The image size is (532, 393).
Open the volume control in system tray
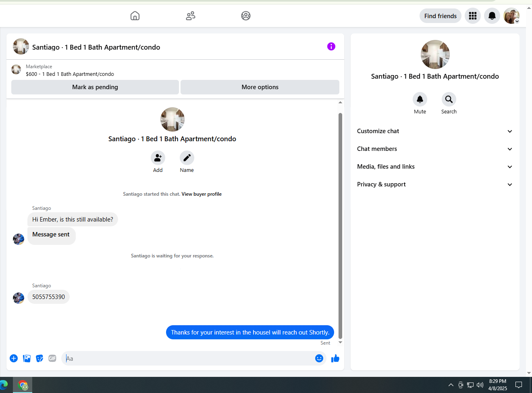click(x=480, y=385)
